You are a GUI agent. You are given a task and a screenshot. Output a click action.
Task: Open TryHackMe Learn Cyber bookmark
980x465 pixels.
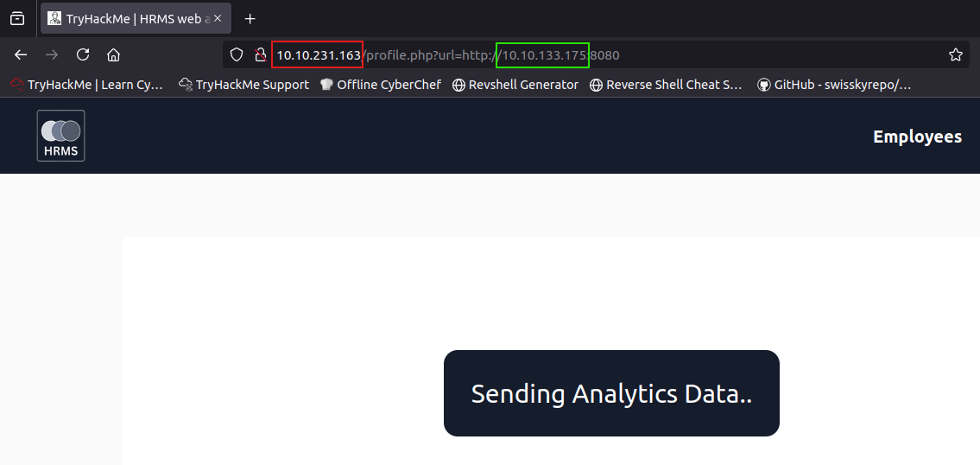pyautogui.click(x=87, y=85)
